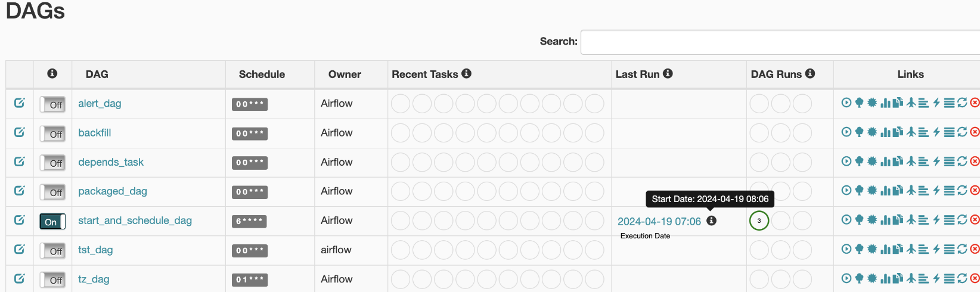The width and height of the screenshot is (980, 292).
Task: Refresh alert_dag using the circular arrows icon
Action: (x=962, y=102)
